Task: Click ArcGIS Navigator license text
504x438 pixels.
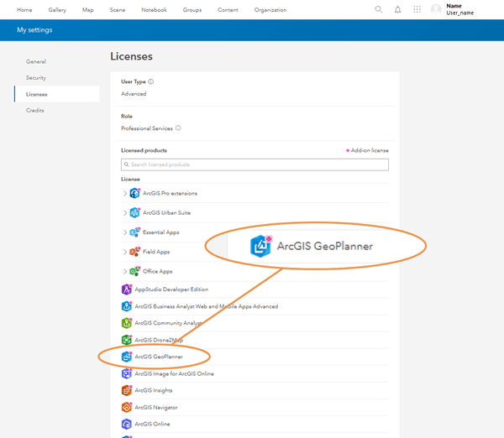Action: pos(156,407)
